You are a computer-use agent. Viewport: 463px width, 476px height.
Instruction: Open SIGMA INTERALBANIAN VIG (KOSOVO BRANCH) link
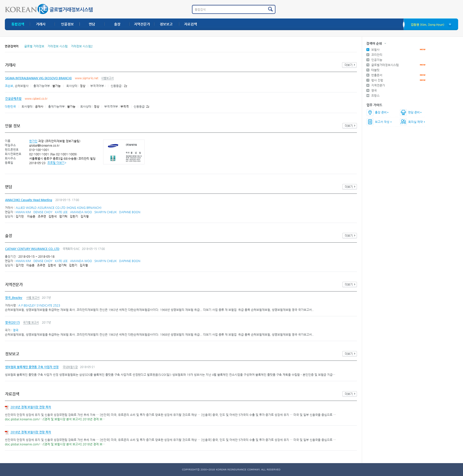(x=38, y=78)
